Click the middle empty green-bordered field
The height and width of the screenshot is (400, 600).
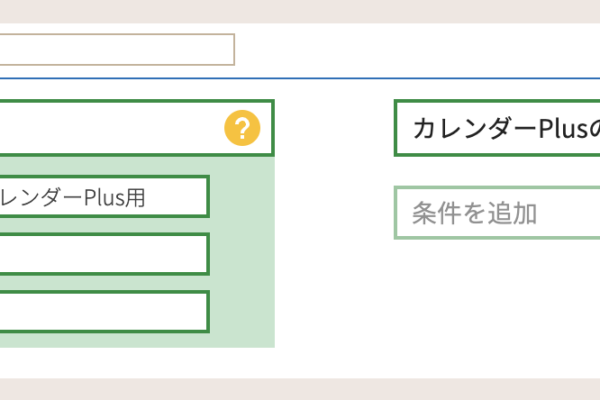pyautogui.click(x=103, y=254)
